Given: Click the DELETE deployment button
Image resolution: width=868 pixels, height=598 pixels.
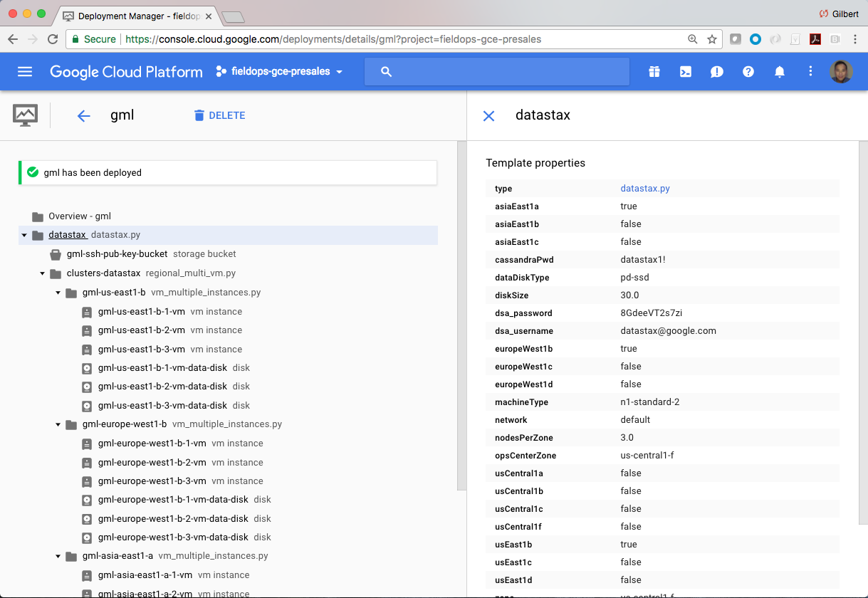Looking at the screenshot, I should (x=219, y=115).
